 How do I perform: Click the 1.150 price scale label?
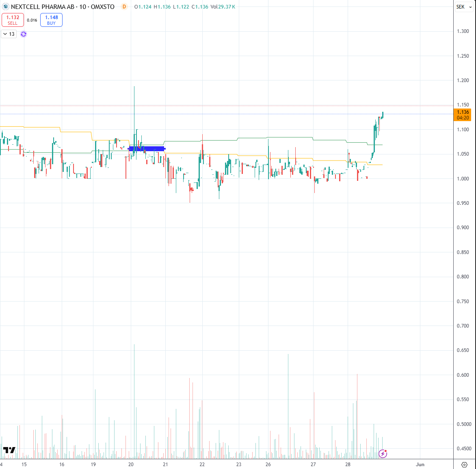(x=463, y=105)
